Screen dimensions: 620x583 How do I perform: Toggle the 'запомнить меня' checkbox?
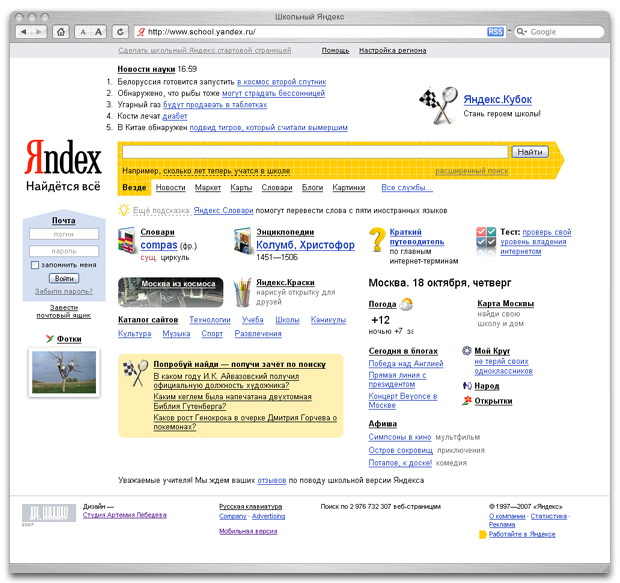[x=35, y=265]
